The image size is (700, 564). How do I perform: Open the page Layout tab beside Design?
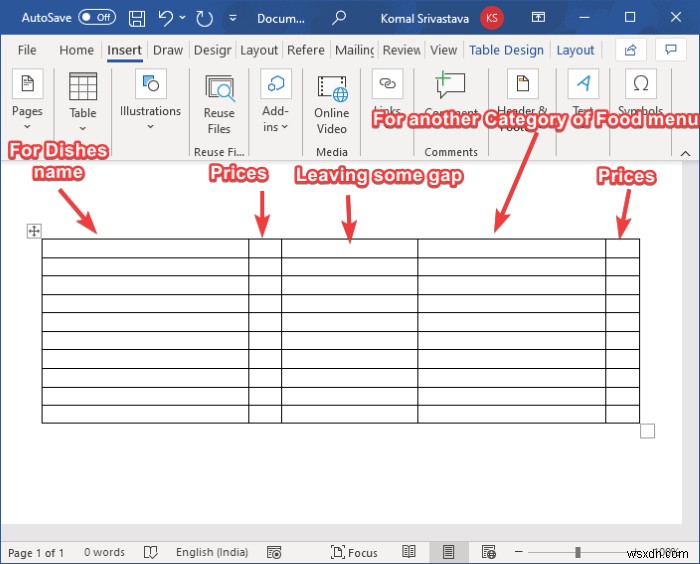(x=259, y=50)
